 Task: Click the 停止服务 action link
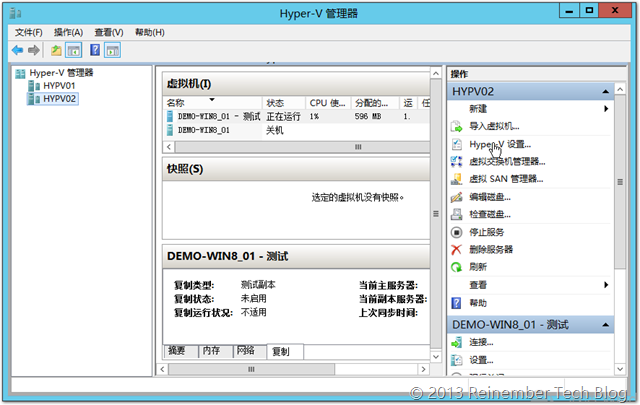[487, 232]
